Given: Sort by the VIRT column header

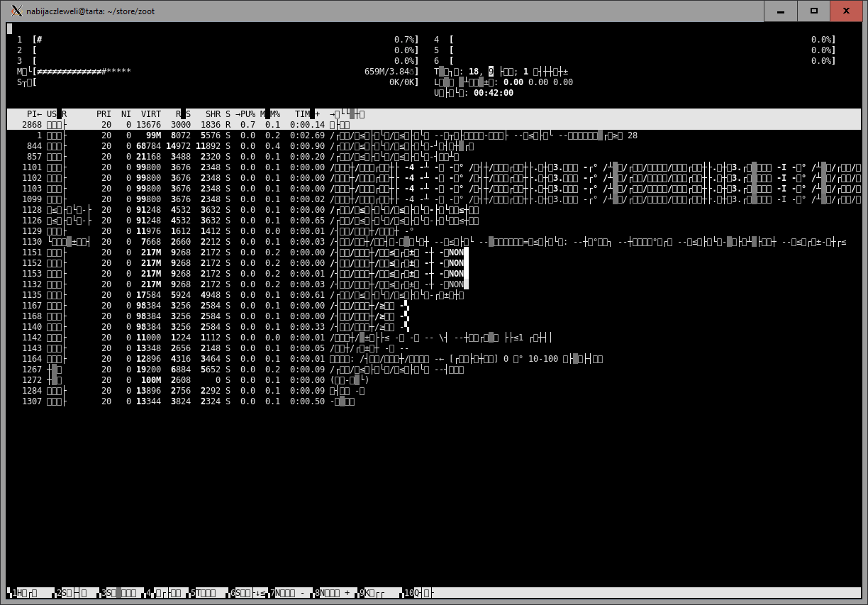Looking at the screenshot, I should coord(150,114).
